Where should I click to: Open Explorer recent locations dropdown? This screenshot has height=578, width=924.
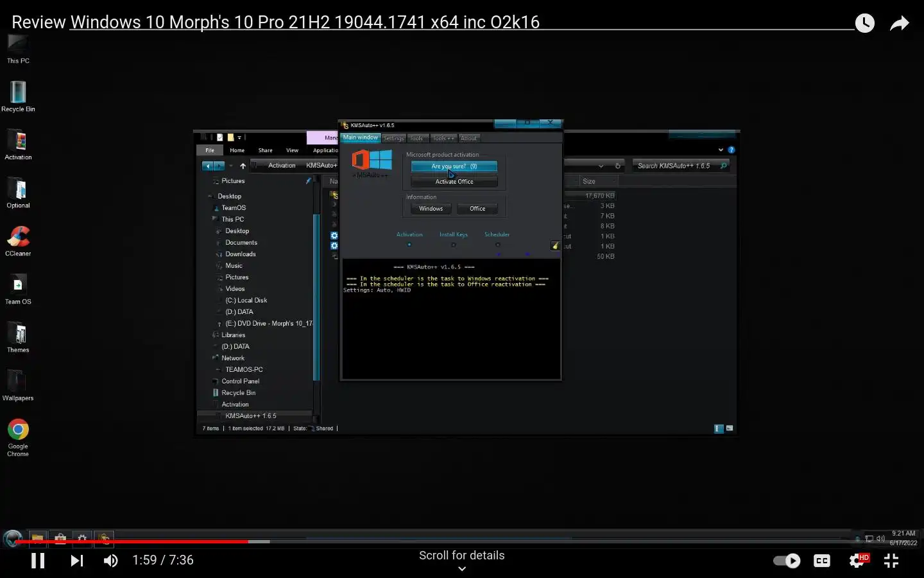(231, 166)
